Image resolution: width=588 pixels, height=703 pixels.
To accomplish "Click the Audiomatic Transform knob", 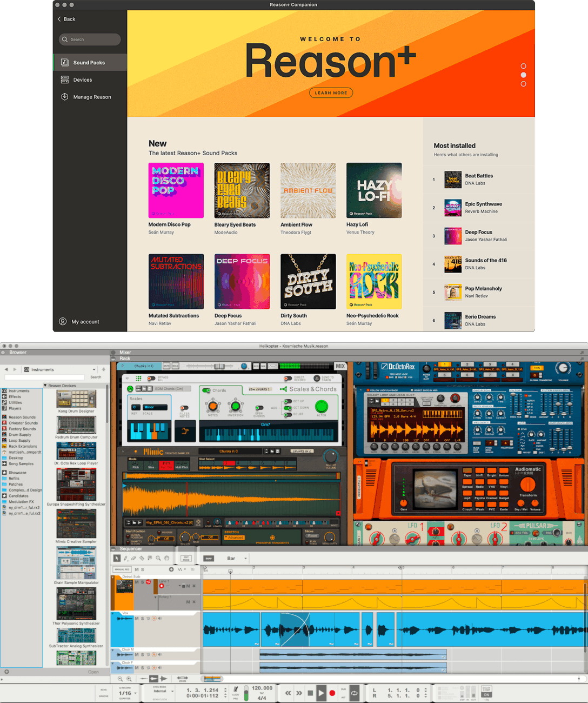I will point(527,484).
